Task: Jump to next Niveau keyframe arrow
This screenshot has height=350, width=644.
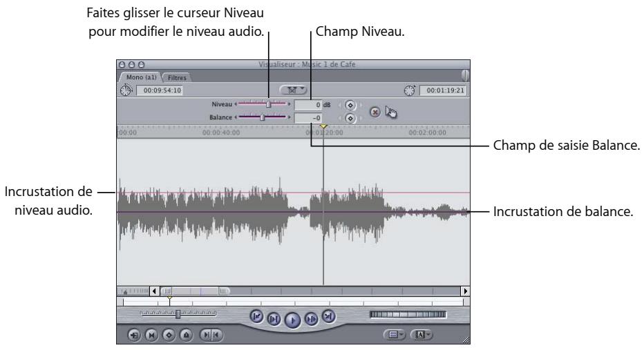Action: click(361, 105)
